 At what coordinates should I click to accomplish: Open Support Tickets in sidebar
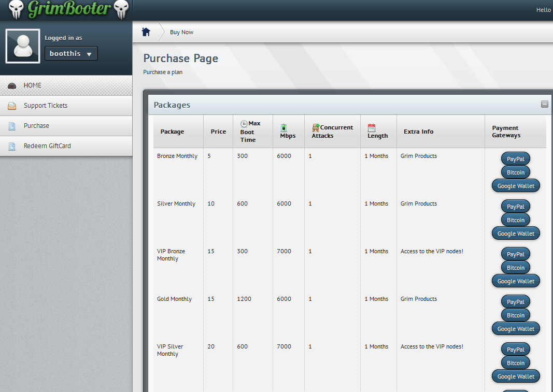tap(66, 106)
